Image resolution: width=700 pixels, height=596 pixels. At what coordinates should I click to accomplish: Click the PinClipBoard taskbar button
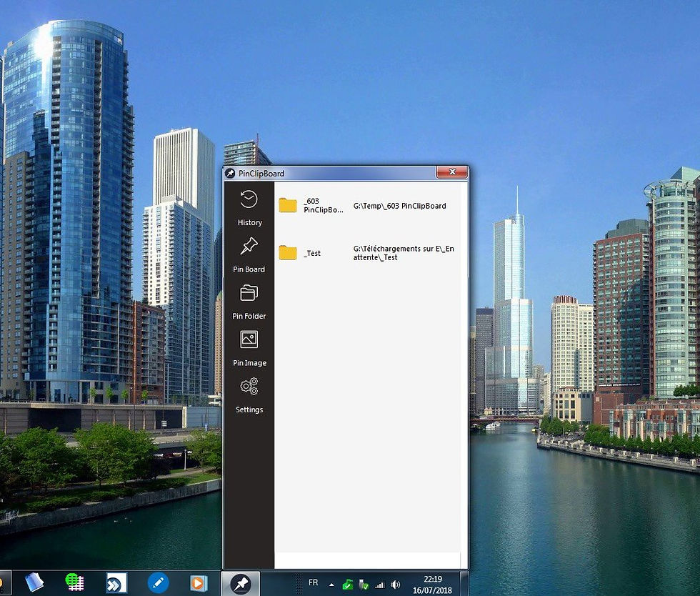coord(241,583)
